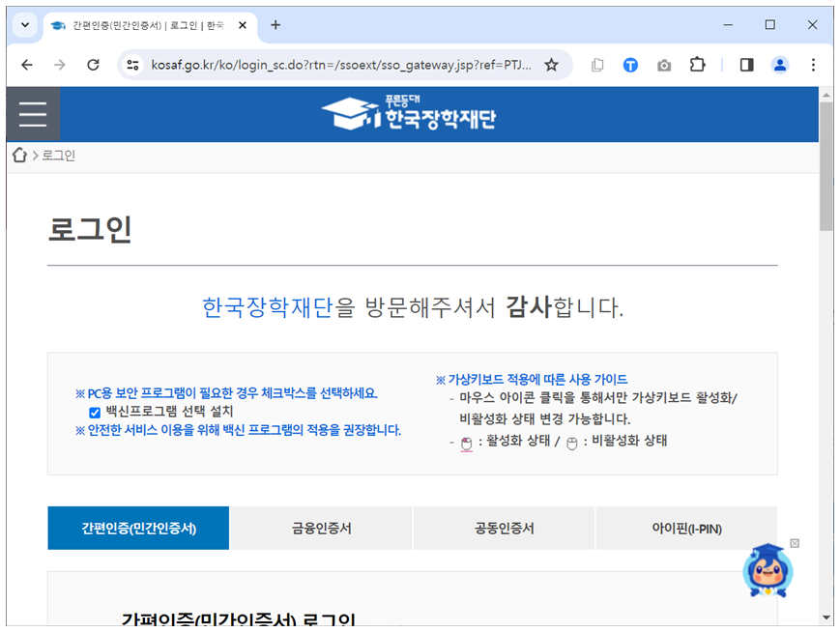Viewport: 840px width, 632px height.
Task: Toggle the browser side panel icon
Action: pyautogui.click(x=747, y=65)
